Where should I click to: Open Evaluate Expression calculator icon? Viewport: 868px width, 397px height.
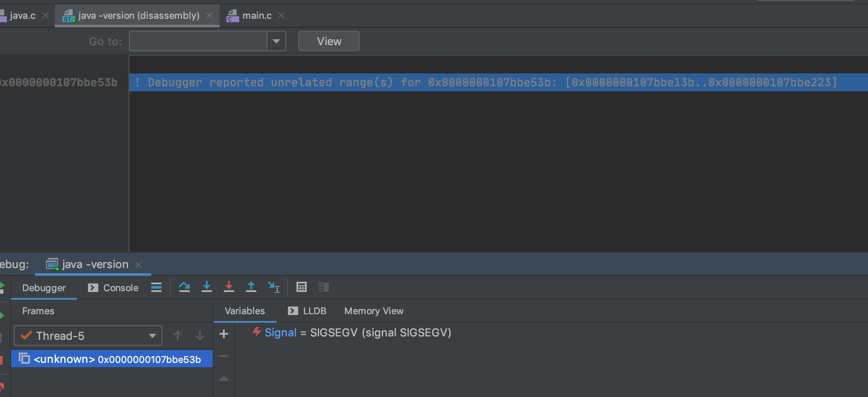click(302, 287)
